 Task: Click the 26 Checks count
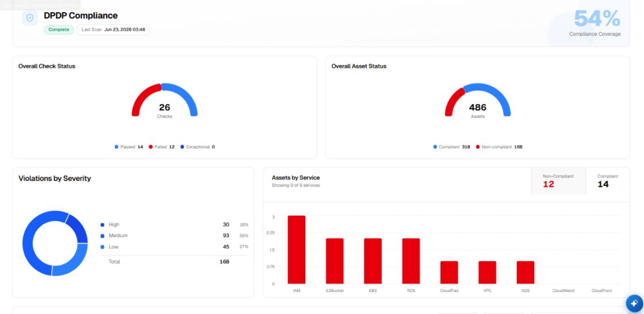[x=164, y=108]
